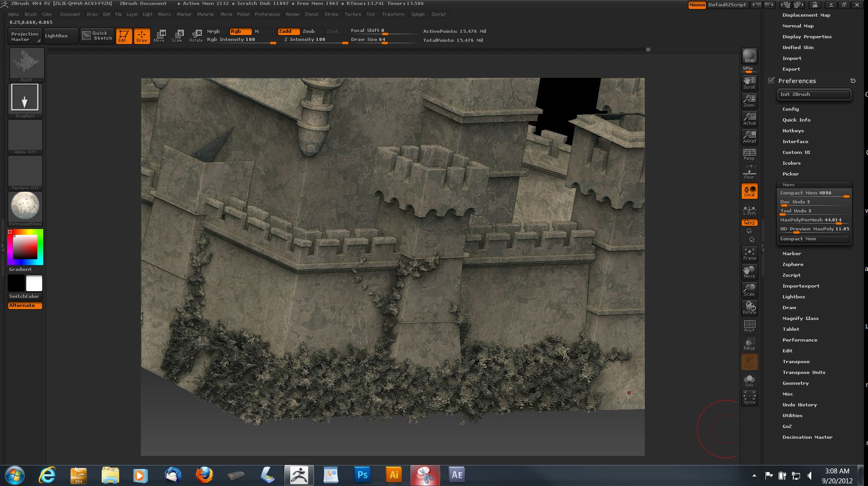Screen dimensions: 868x486
Task: Open the Zplugin menu
Action: 418,14
